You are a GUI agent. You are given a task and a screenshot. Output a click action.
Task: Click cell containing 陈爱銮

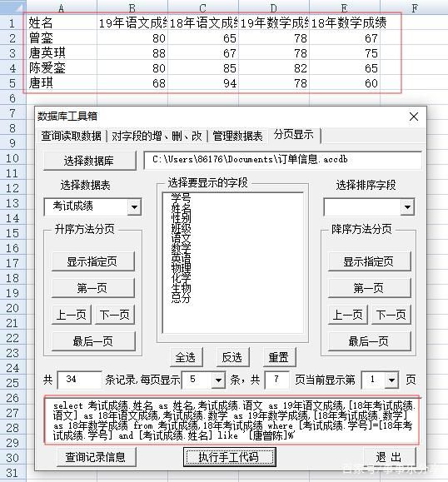pos(62,68)
